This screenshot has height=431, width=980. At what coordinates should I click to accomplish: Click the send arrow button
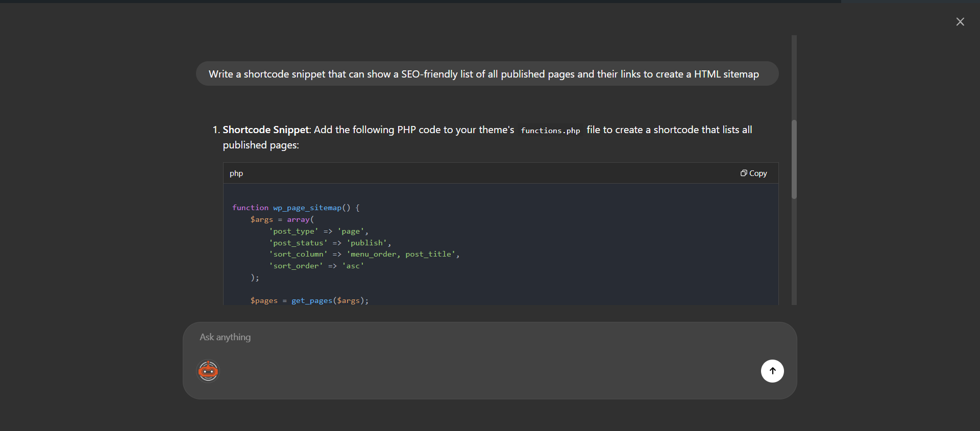tap(772, 371)
